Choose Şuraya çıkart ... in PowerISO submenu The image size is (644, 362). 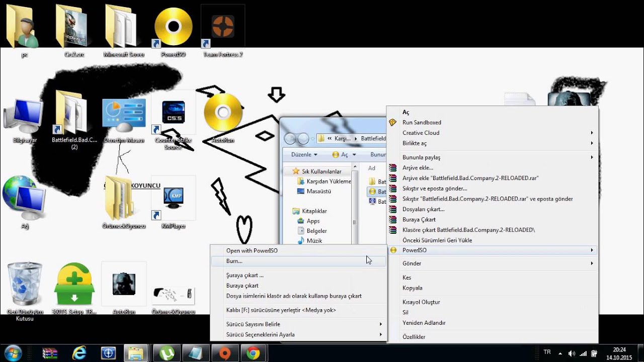299,275
